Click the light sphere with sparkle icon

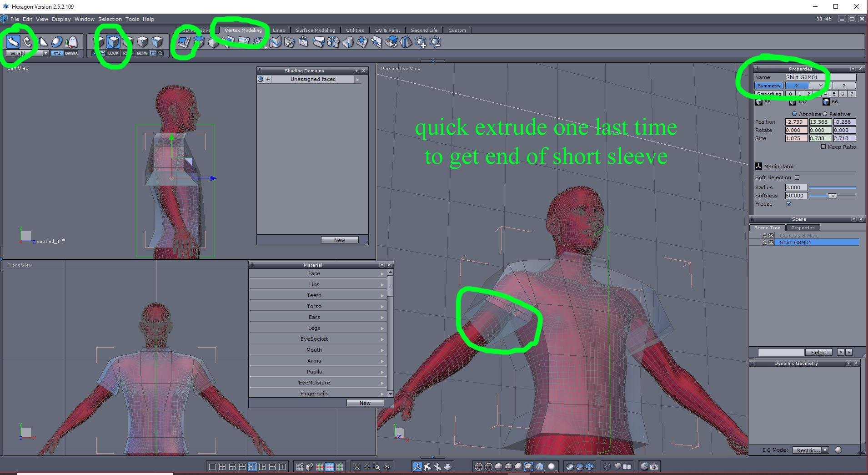click(644, 467)
